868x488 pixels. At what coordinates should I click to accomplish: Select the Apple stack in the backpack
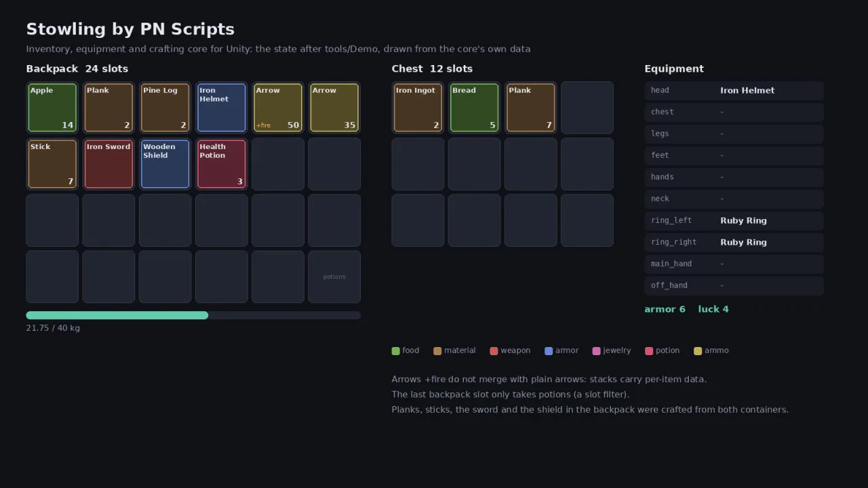[52, 108]
